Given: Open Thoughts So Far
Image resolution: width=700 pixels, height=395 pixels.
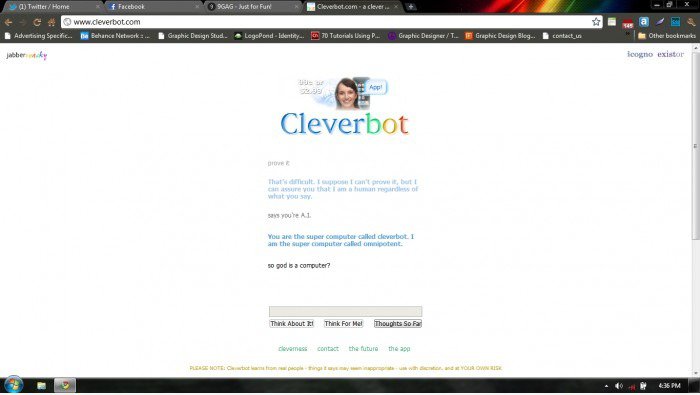Looking at the screenshot, I should (x=398, y=324).
